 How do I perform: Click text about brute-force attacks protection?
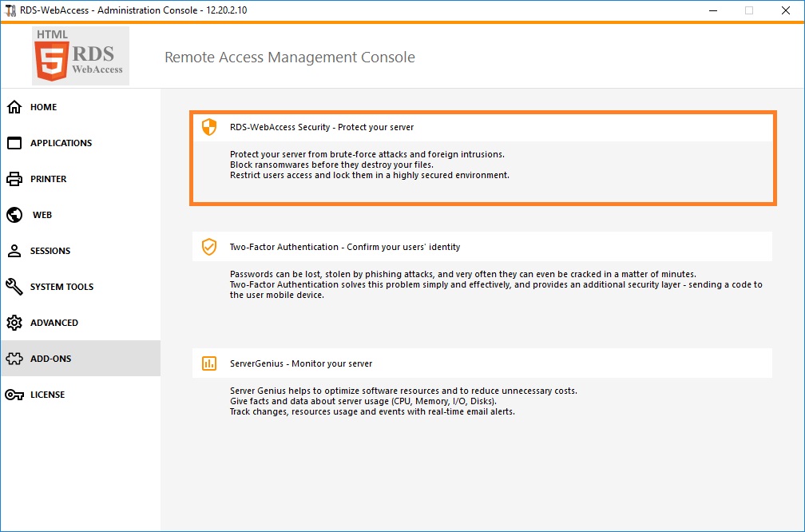(x=367, y=154)
